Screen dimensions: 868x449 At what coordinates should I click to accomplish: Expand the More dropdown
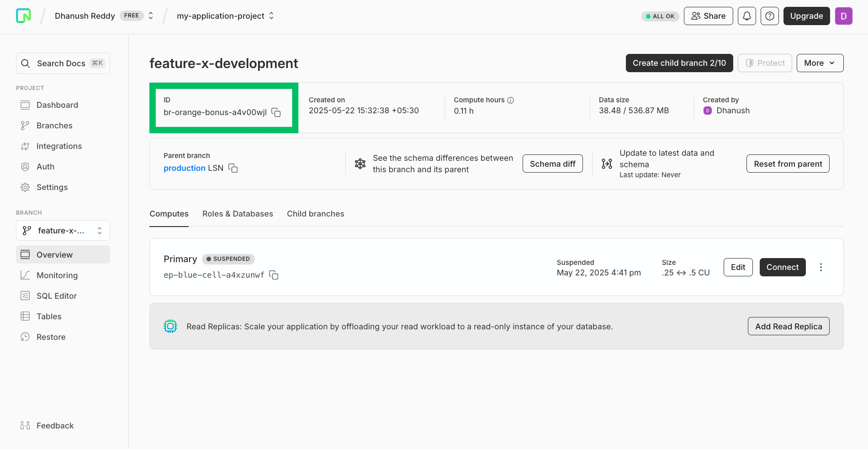coord(820,63)
